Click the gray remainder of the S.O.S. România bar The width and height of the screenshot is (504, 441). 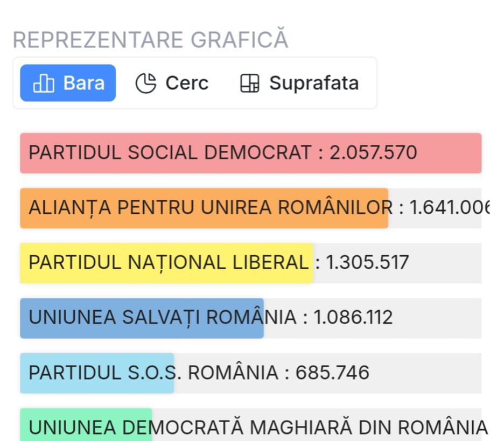[328, 373]
